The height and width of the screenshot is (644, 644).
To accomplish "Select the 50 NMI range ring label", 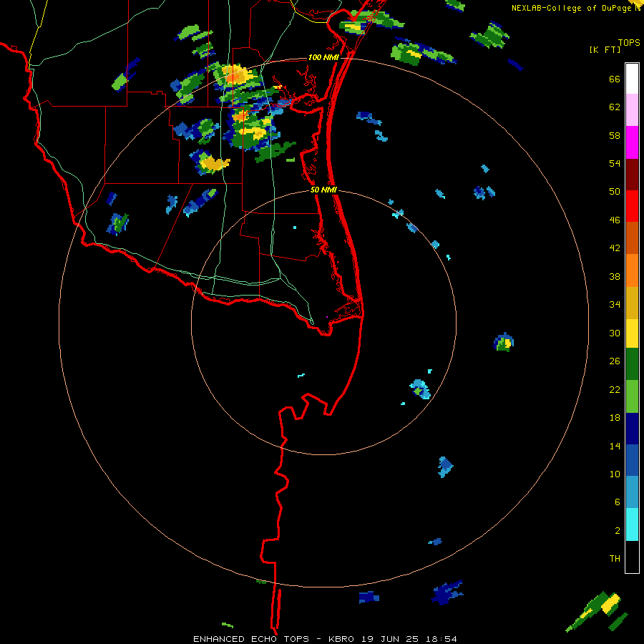I will [323, 190].
